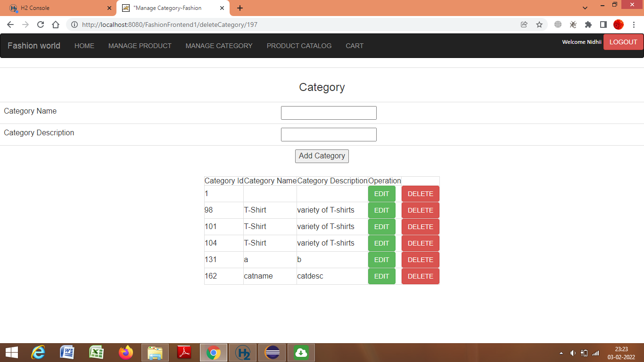
Task: Open the tab search chevron
Action: click(x=585, y=8)
